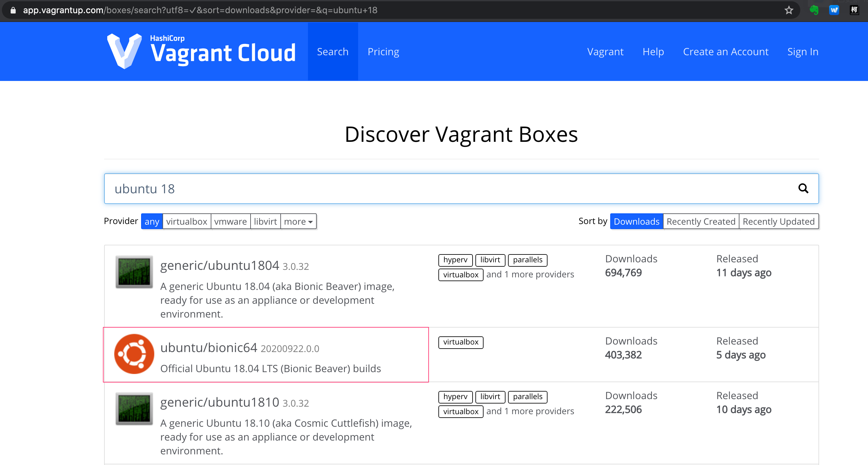Click the virtualbox tag on generic/ubuntu1810
The image size is (868, 465).
coord(461,412)
